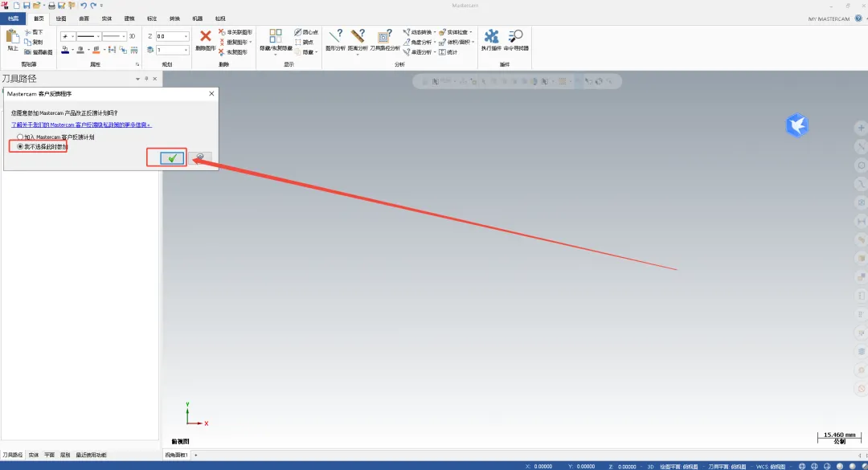
Task: Click the wireframe color swatch in attributes
Action: [65, 50]
